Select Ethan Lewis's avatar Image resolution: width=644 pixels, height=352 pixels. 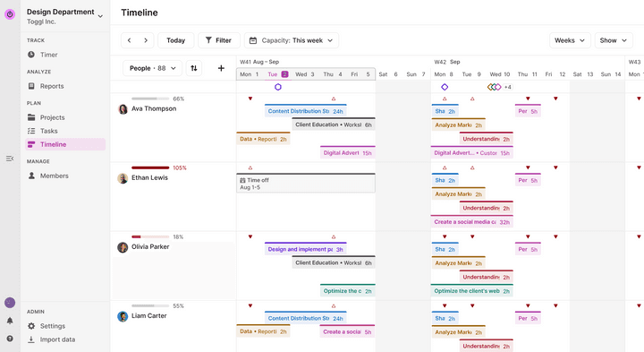(123, 178)
